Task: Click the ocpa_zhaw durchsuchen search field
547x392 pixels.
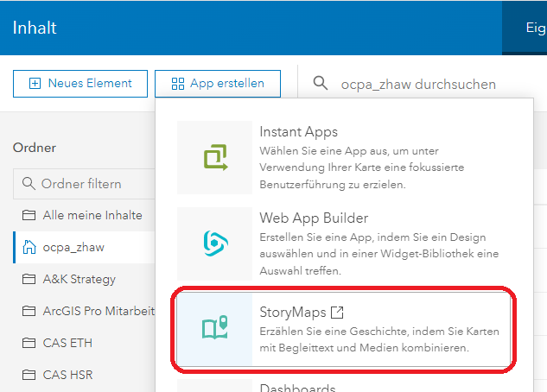Action: click(x=419, y=84)
